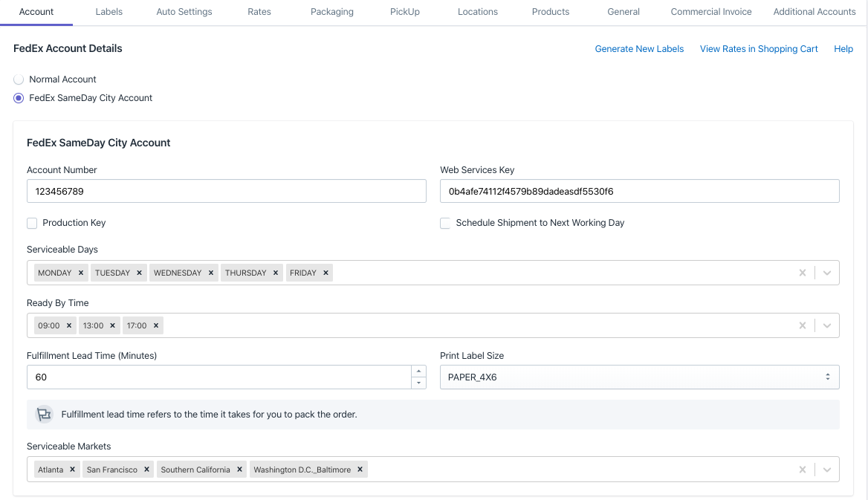
Task: Increase Fulfillment Lead Time with up arrow
Action: pos(418,371)
